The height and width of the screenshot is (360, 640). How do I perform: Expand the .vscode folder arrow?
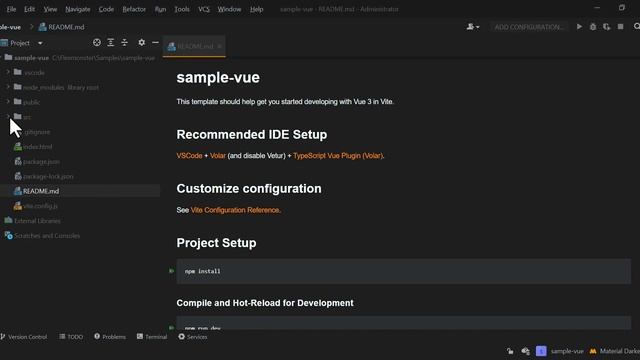(7, 72)
